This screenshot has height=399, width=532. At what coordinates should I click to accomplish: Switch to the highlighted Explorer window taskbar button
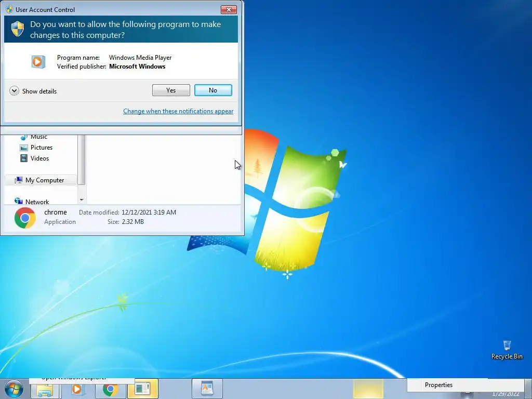point(143,389)
